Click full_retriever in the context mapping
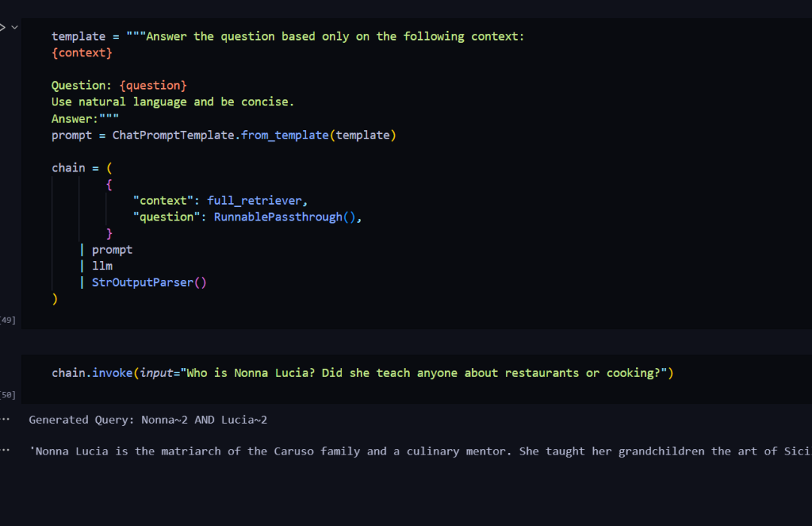This screenshot has height=526, width=812. [254, 201]
